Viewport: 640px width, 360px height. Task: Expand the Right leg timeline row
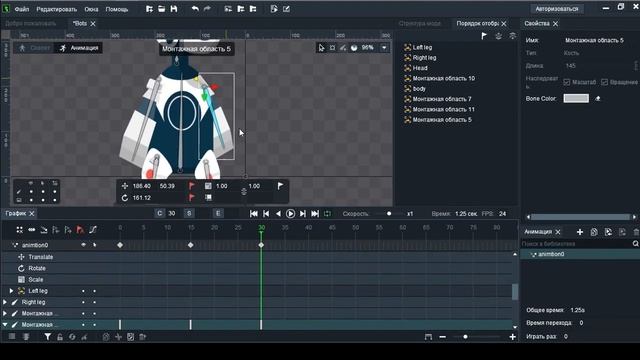tap(5, 302)
